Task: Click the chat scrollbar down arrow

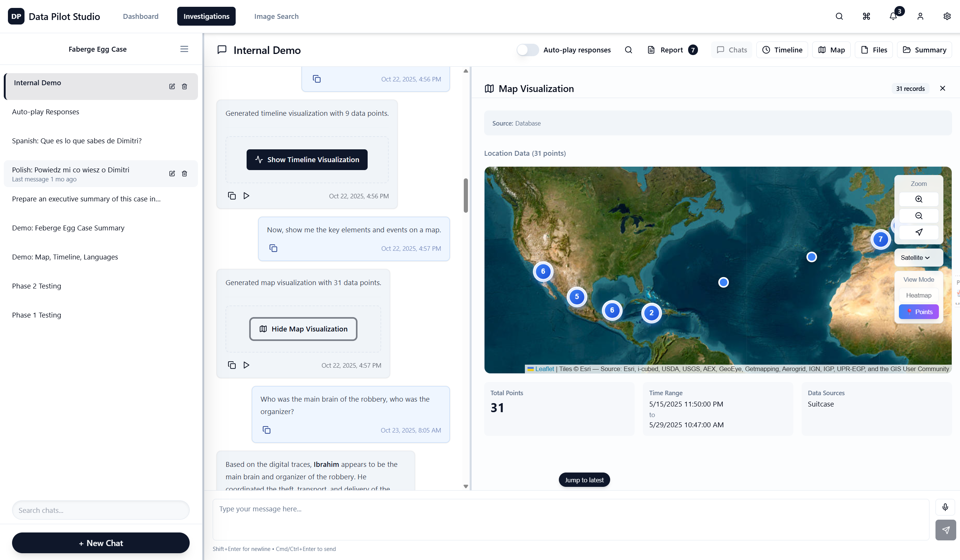Action: click(x=466, y=486)
